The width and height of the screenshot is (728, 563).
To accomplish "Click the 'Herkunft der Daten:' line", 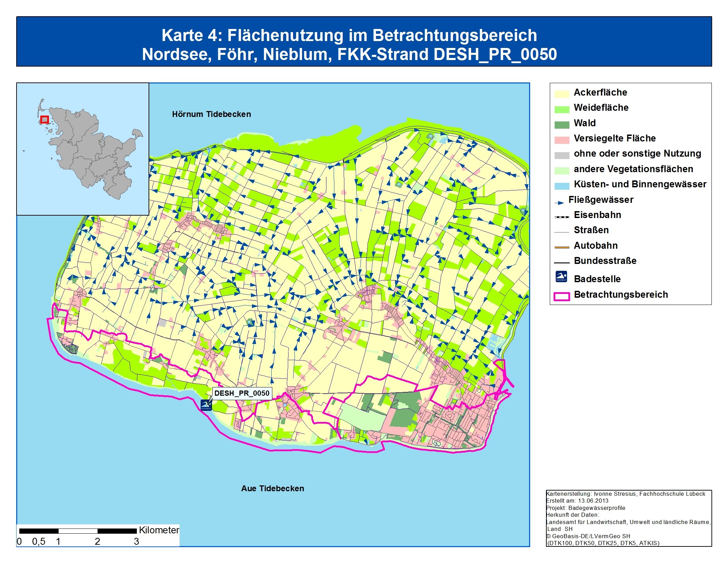I will click(x=573, y=515).
